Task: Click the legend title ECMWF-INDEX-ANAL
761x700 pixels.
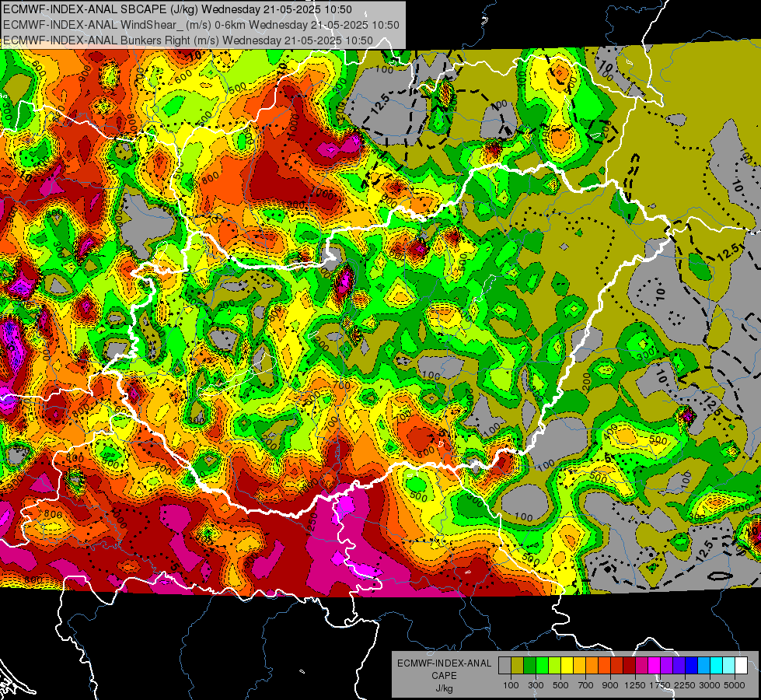Action: (444, 663)
